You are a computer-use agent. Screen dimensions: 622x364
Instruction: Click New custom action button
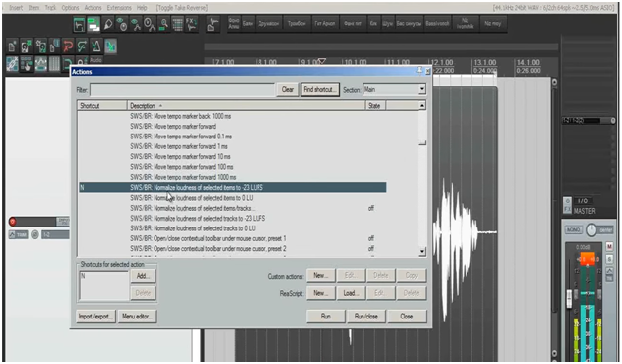[x=321, y=275]
